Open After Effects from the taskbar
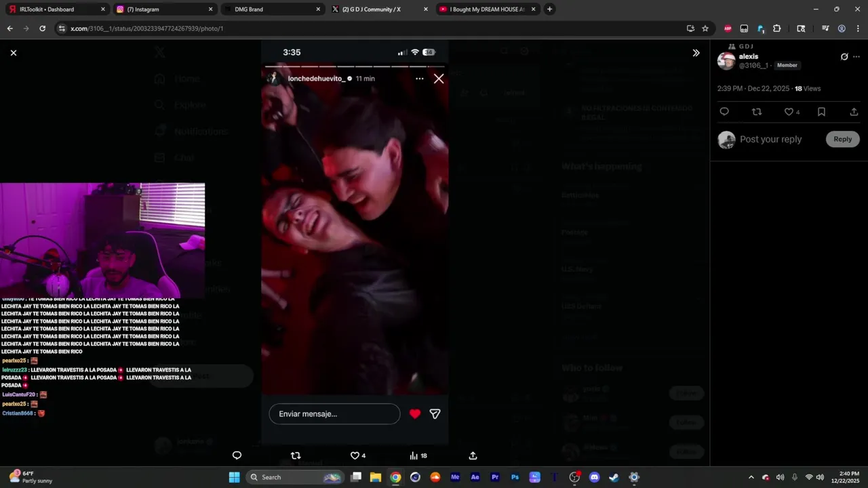This screenshot has height=488, width=868. (x=475, y=477)
